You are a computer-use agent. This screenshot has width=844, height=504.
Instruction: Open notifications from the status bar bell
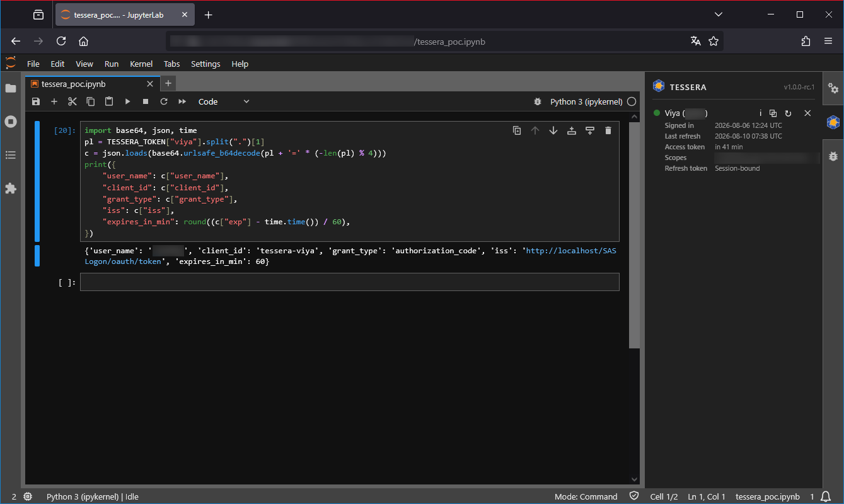(x=826, y=496)
